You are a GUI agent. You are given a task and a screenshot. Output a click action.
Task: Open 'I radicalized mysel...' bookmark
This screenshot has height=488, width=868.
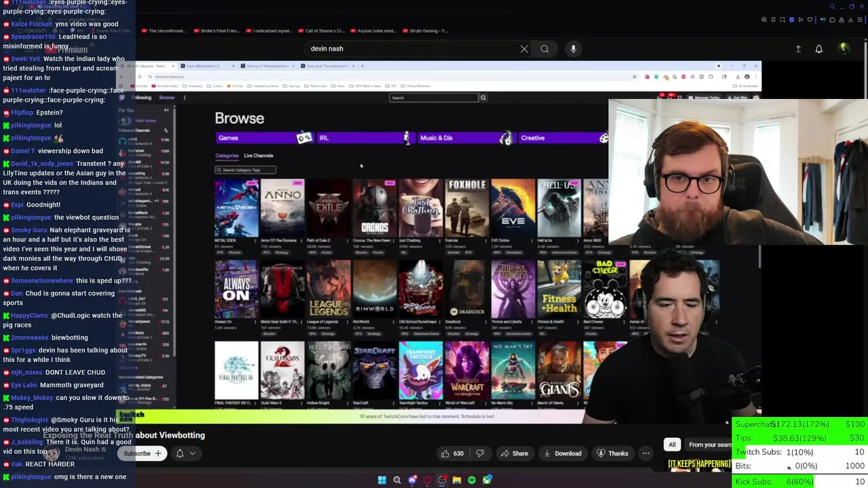(x=269, y=30)
